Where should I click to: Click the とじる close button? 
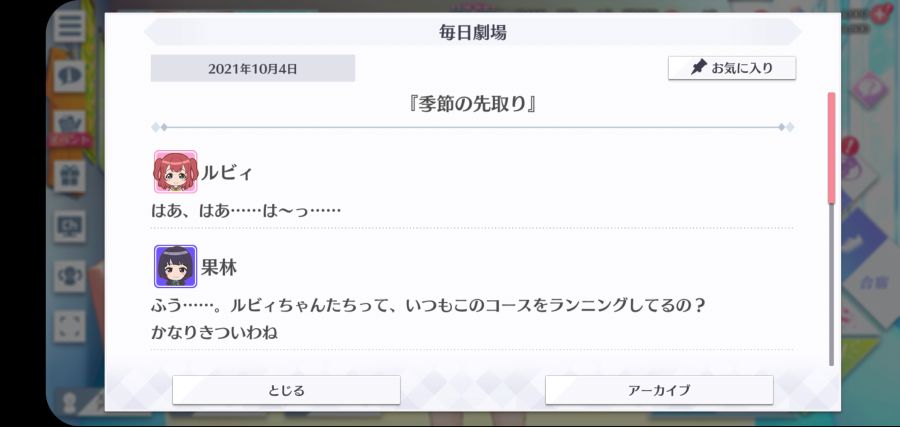(286, 390)
